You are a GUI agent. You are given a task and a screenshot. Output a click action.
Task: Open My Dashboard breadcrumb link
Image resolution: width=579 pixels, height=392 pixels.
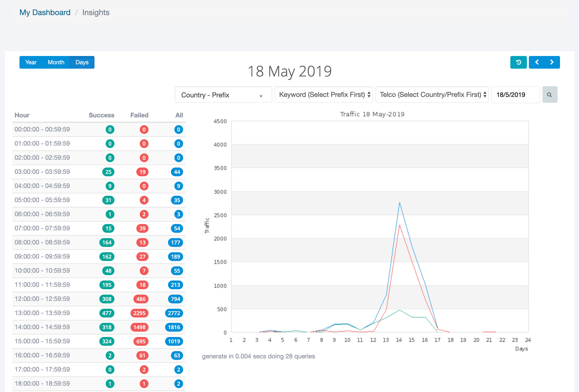(45, 12)
